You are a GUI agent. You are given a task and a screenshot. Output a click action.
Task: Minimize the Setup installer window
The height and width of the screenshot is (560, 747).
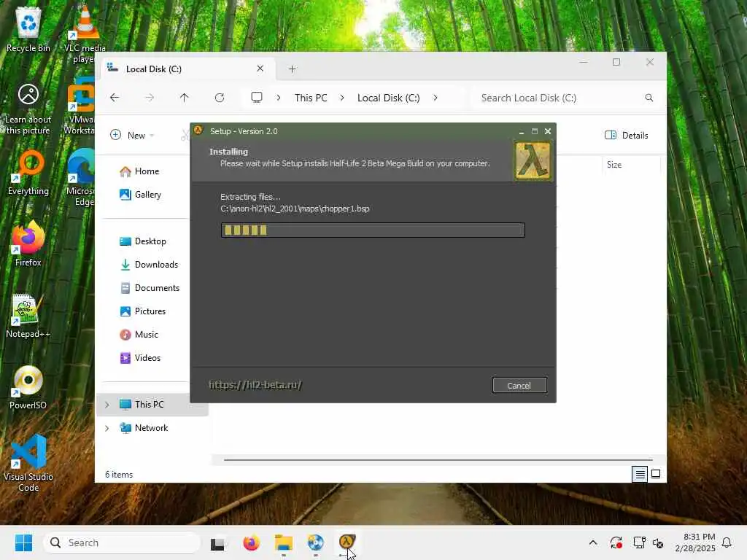522,131
